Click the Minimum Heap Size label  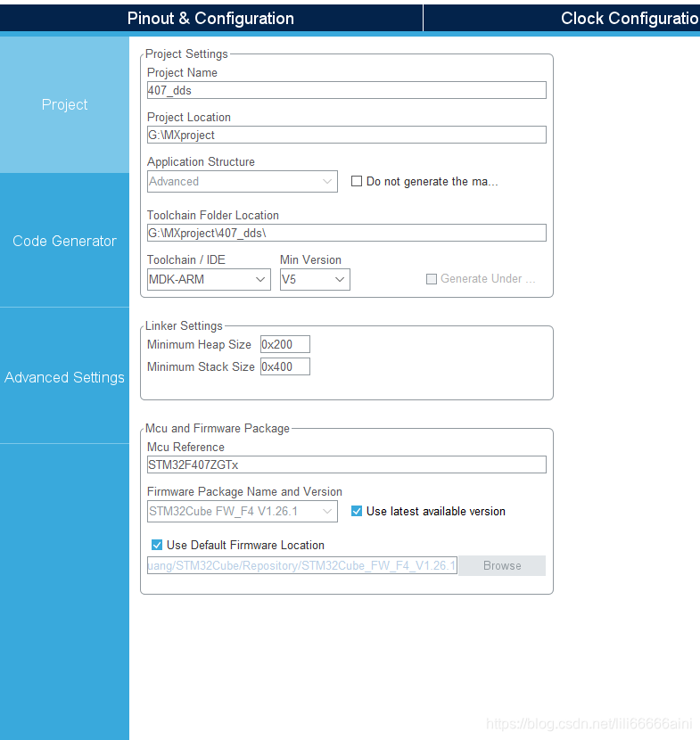click(x=199, y=344)
